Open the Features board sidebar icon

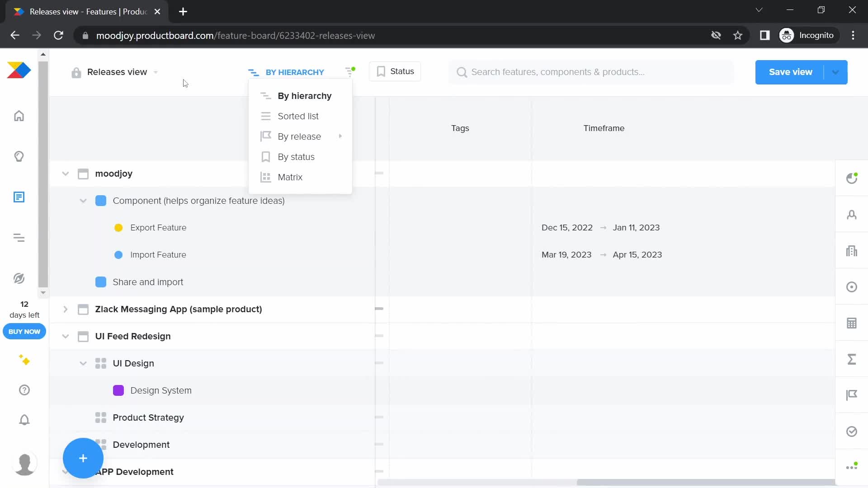[x=19, y=197]
